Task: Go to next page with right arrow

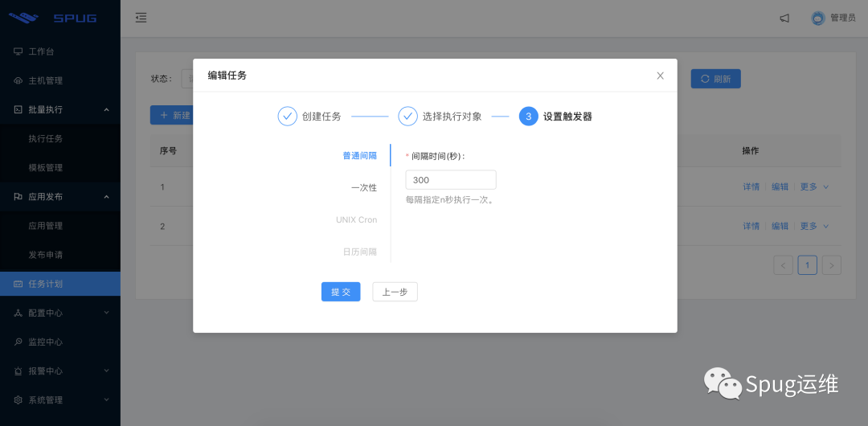Action: point(832,265)
